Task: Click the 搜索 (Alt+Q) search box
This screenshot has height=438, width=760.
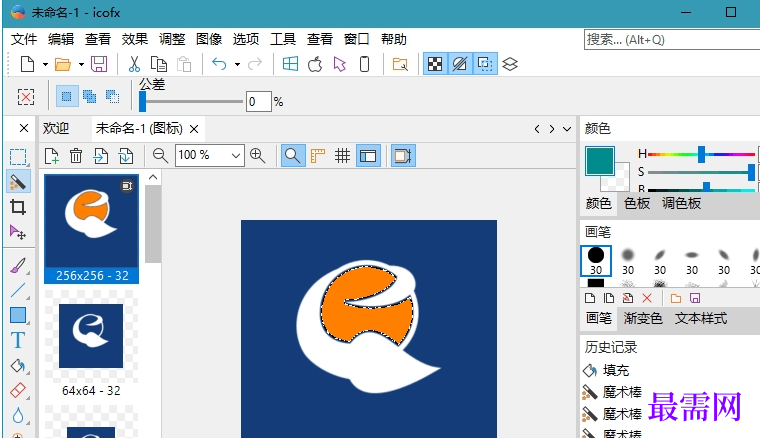Action: [673, 40]
